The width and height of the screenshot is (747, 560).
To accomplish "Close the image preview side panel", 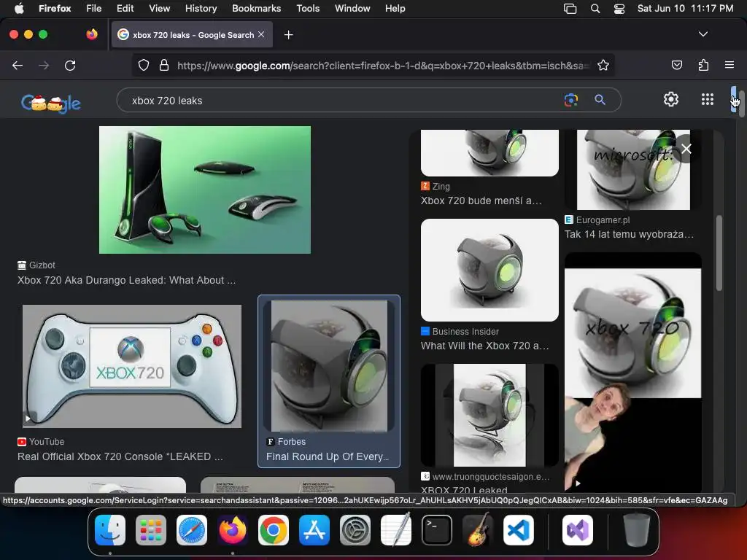I will click(x=686, y=149).
